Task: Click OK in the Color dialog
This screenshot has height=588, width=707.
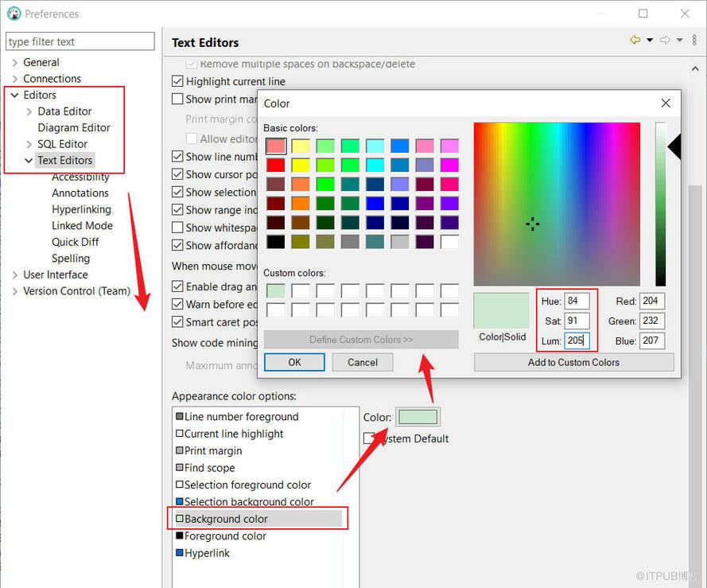Action: (294, 362)
